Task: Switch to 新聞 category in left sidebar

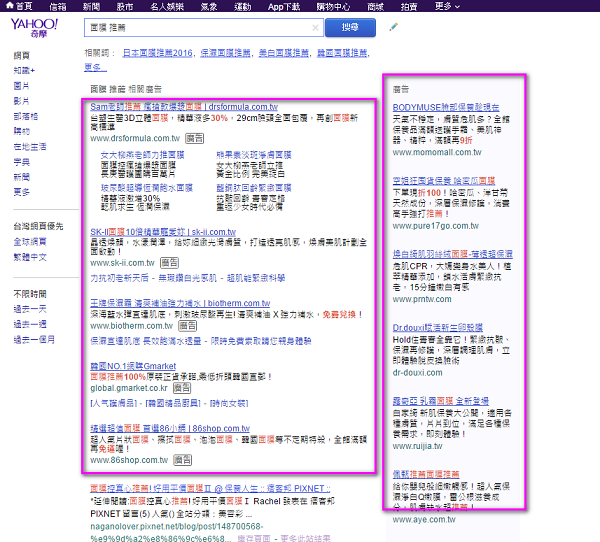Action: point(21,177)
